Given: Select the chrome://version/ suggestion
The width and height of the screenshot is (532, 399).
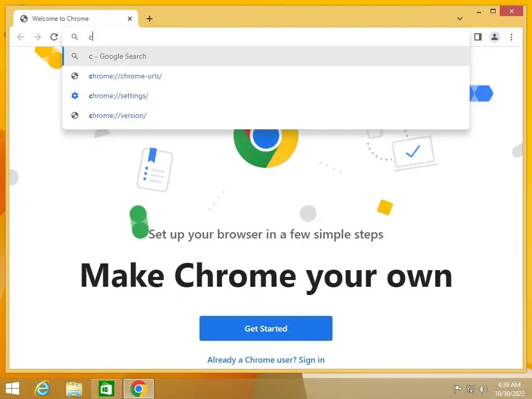Looking at the screenshot, I should tap(266, 115).
